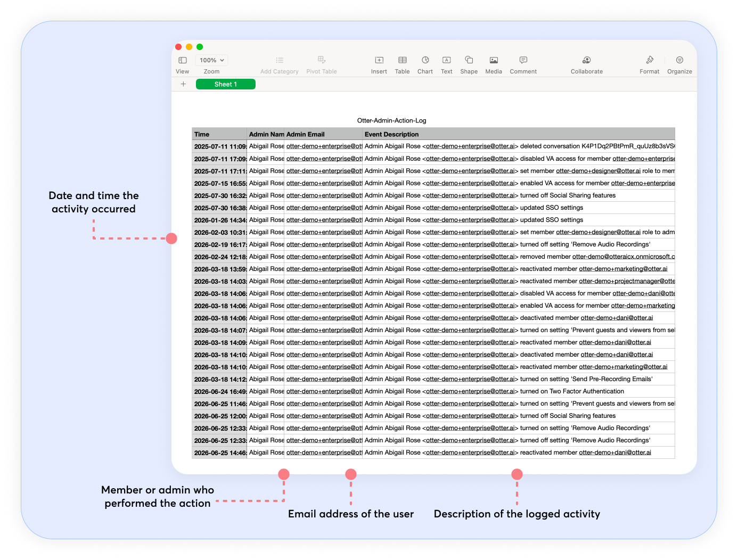
Task: Click 'turned on Two Factor Authentication' event cell
Action: tap(519, 391)
